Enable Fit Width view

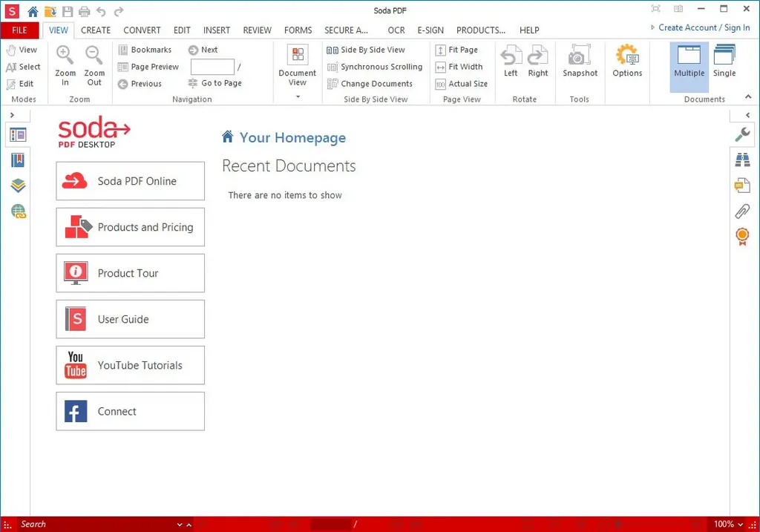[459, 67]
